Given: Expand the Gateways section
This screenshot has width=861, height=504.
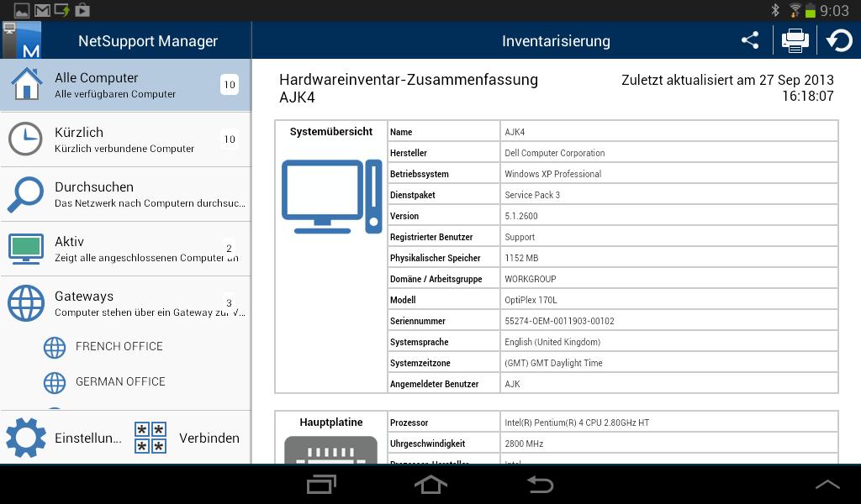Looking at the screenshot, I should click(126, 302).
